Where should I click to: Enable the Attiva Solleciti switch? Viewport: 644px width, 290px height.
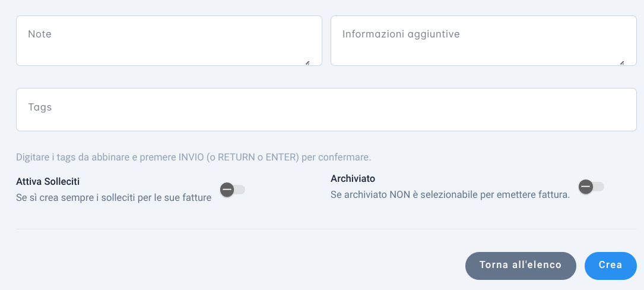pos(233,190)
